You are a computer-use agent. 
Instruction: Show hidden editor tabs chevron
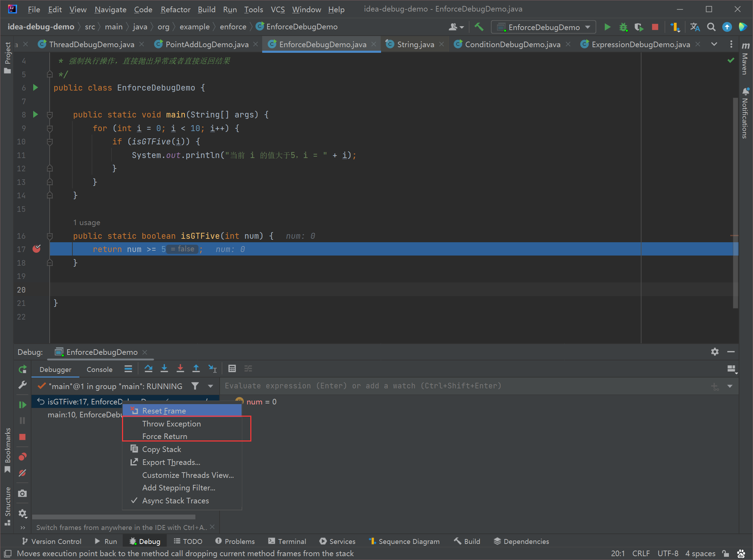714,44
